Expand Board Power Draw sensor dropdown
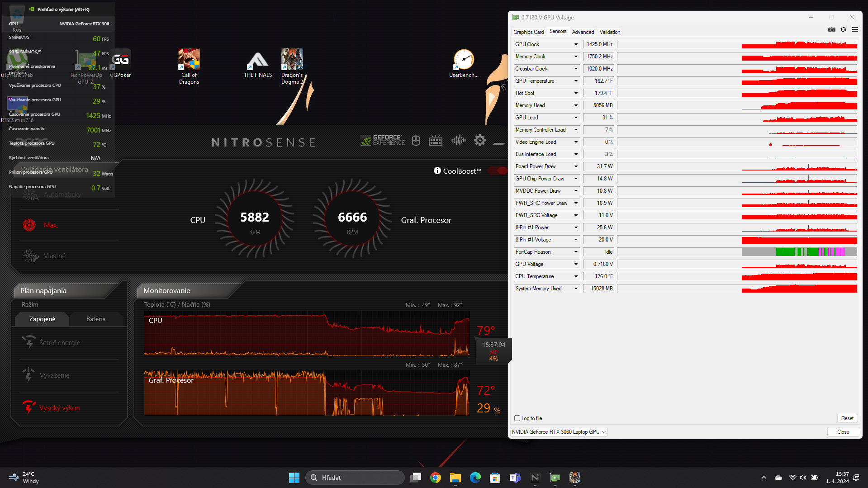The height and width of the screenshot is (488, 868). (x=576, y=166)
